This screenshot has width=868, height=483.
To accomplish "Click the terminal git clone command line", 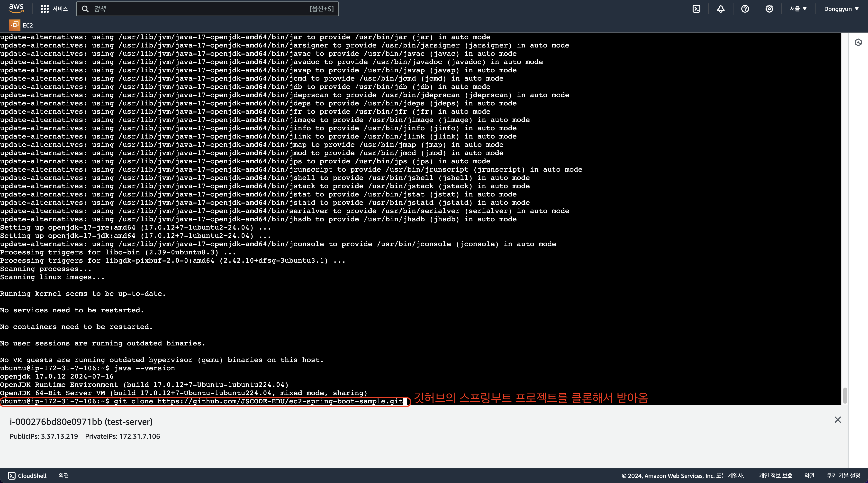I will 258,401.
